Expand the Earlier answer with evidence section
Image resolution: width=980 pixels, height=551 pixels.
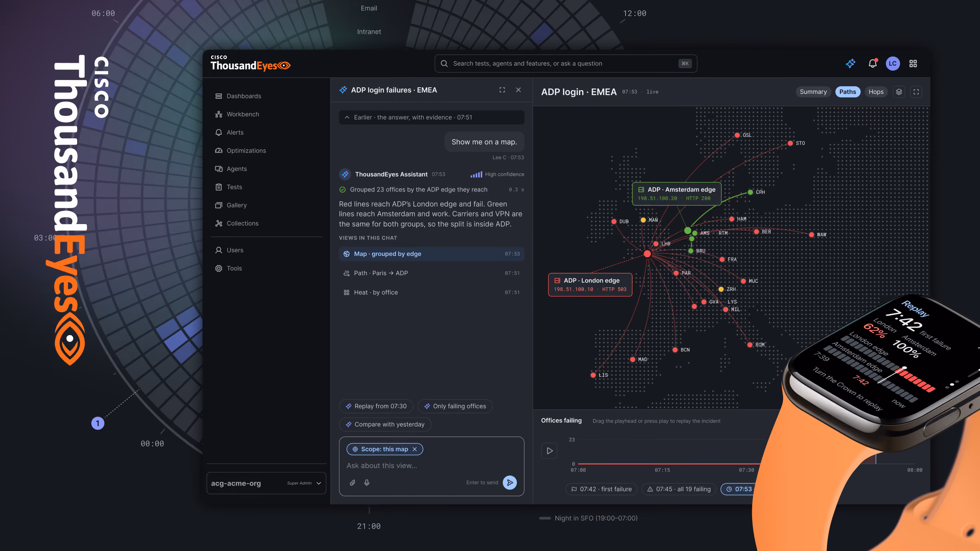[x=432, y=118]
